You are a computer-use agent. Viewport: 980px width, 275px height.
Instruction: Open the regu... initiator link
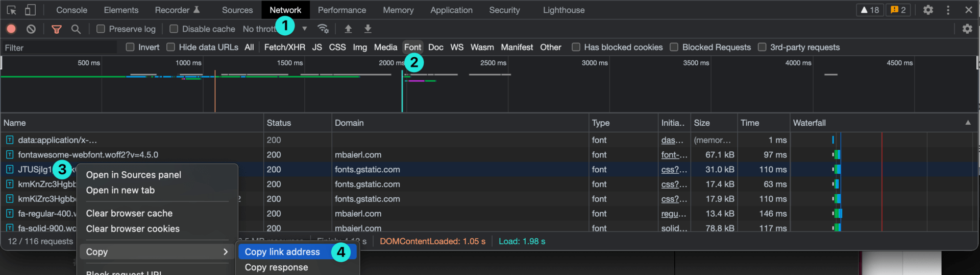pyautogui.click(x=673, y=213)
